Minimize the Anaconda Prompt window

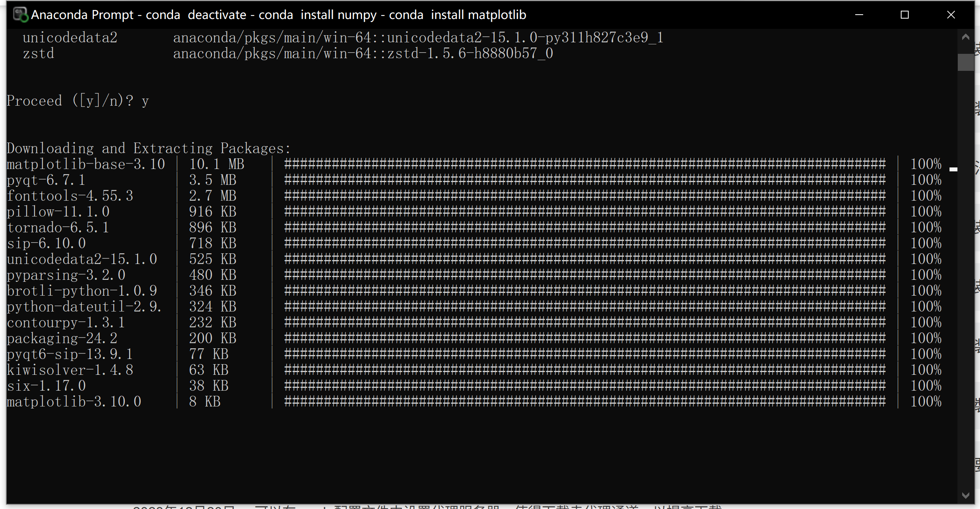point(859,15)
